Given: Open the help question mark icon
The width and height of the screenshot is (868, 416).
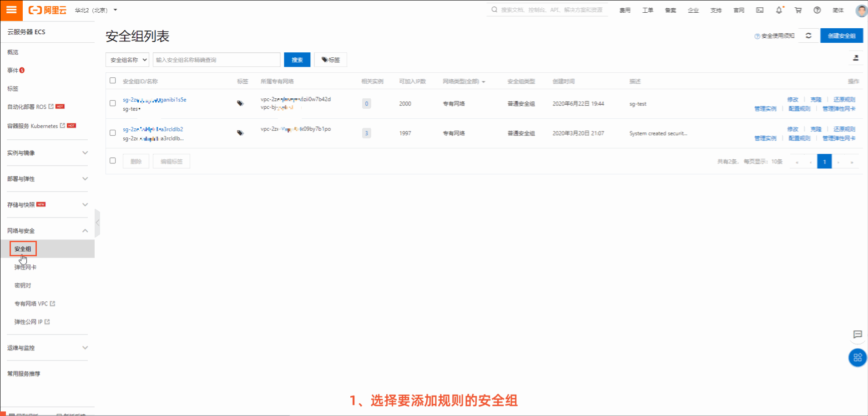Looking at the screenshot, I should coord(818,10).
